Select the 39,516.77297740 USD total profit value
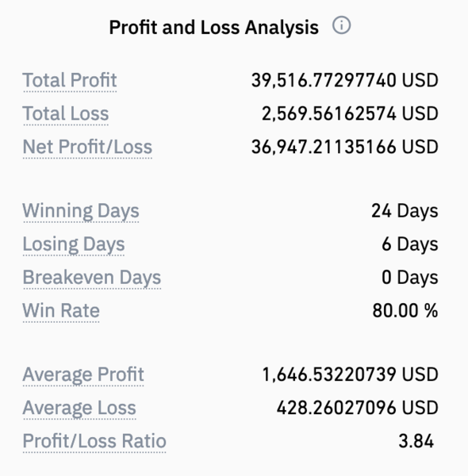Viewport: 468px width, 476px height. 345,80
